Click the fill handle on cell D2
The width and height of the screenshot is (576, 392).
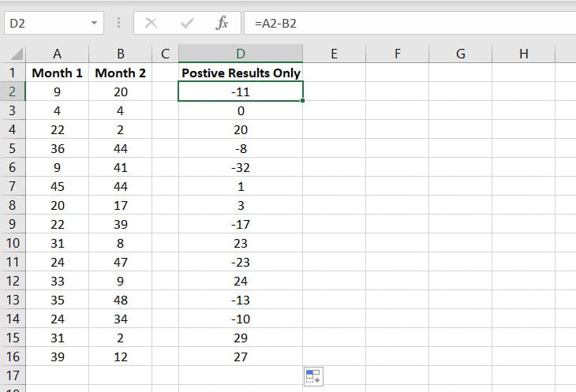point(303,101)
